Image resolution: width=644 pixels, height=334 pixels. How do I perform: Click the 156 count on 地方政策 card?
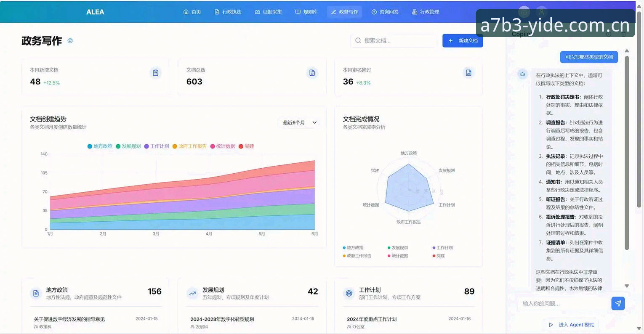154,292
